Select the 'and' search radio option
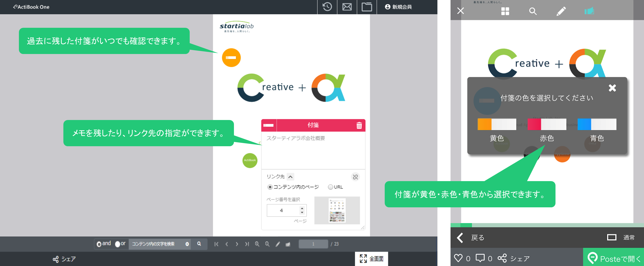The image size is (644, 266). 99,244
